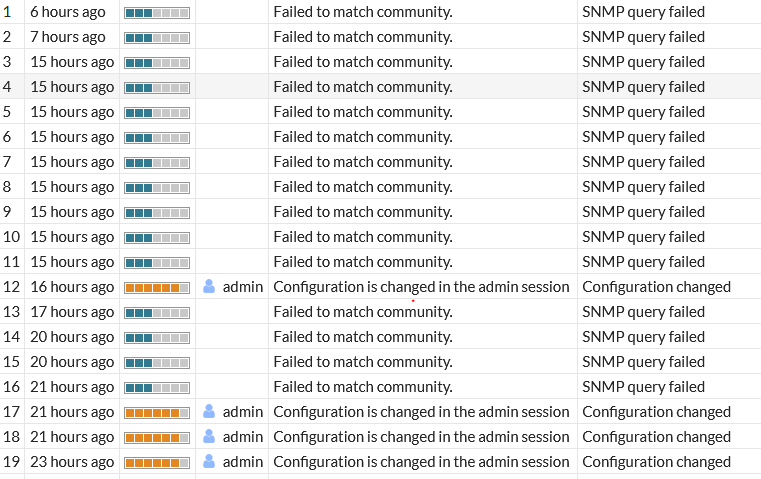Click 'Failed to match community.' in row 4

(x=362, y=86)
